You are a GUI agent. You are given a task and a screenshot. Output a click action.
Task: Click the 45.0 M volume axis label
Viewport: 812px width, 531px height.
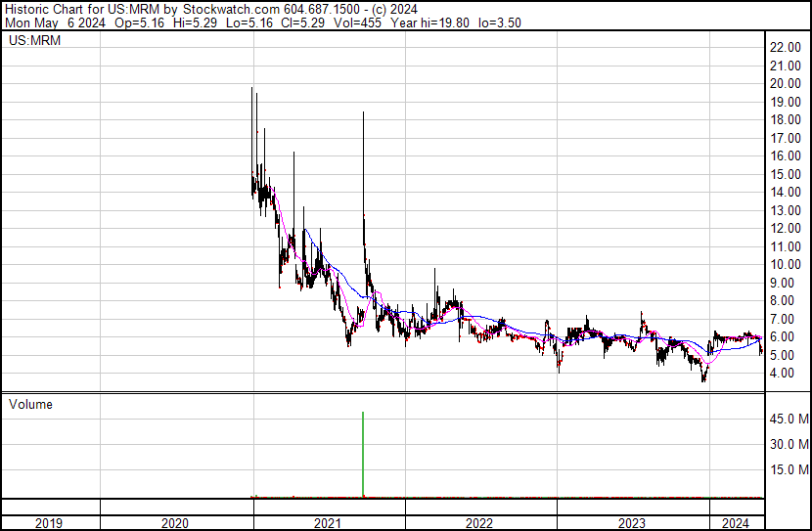(x=789, y=419)
